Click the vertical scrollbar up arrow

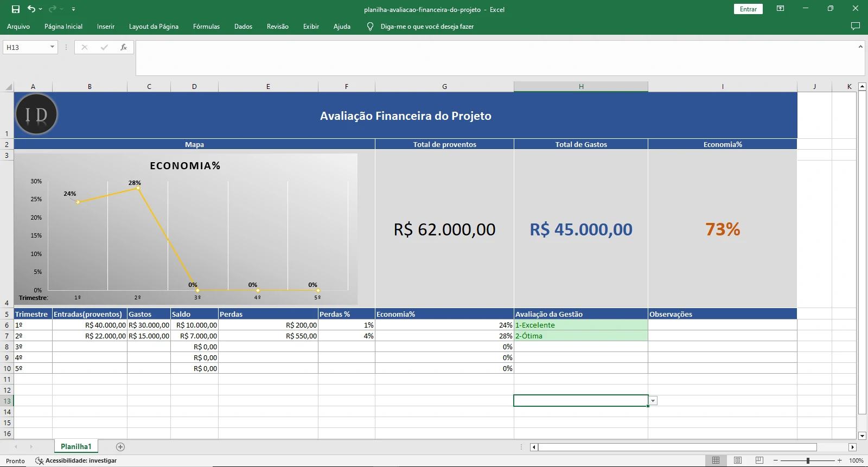click(x=862, y=86)
